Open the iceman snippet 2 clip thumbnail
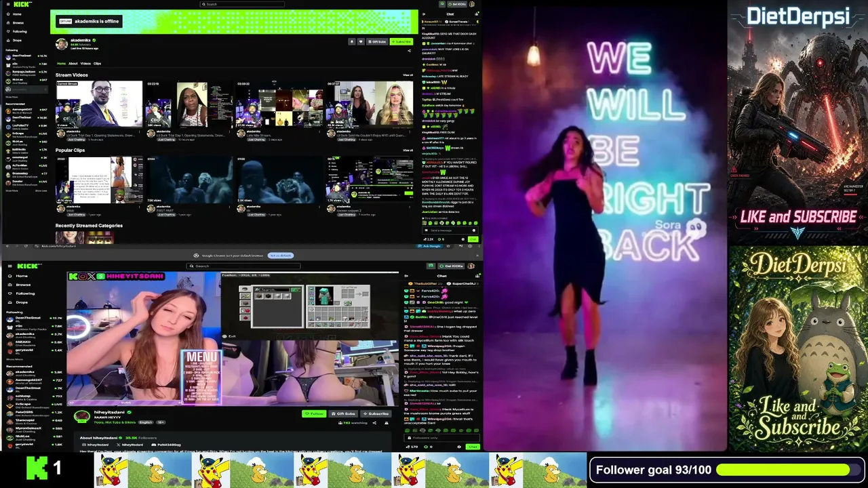Viewport: 868px width, 488px height. coord(370,180)
